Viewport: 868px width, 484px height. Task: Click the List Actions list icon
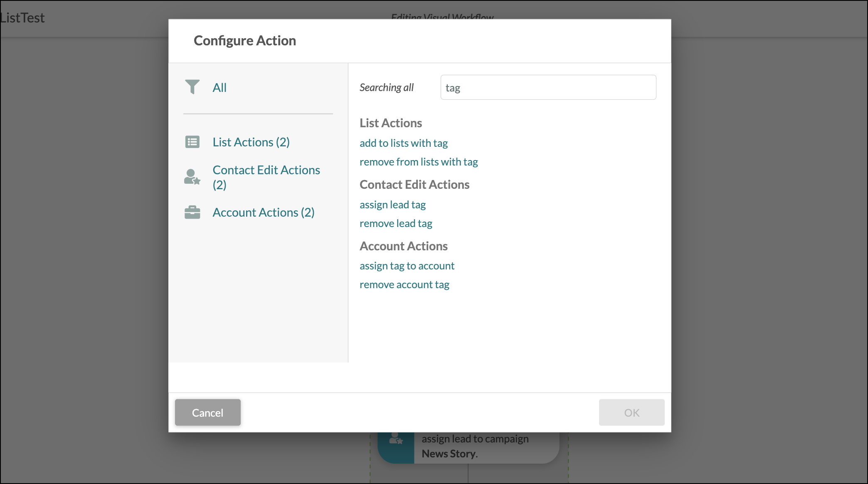pos(192,142)
